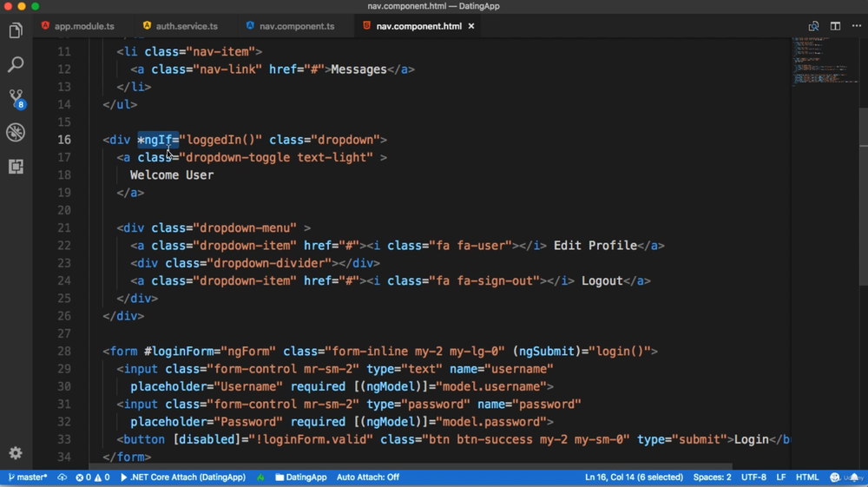This screenshot has width=868, height=487.
Task: Change indentation via Spaces: 2
Action: 712,477
